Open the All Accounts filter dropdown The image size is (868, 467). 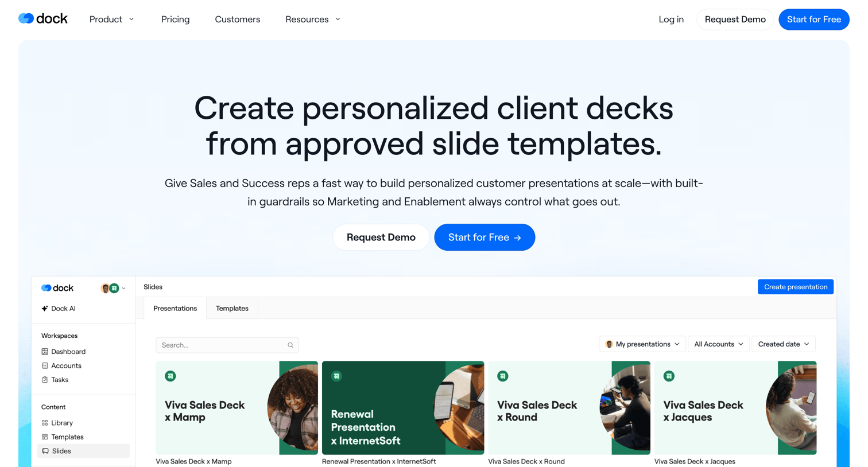[719, 344]
